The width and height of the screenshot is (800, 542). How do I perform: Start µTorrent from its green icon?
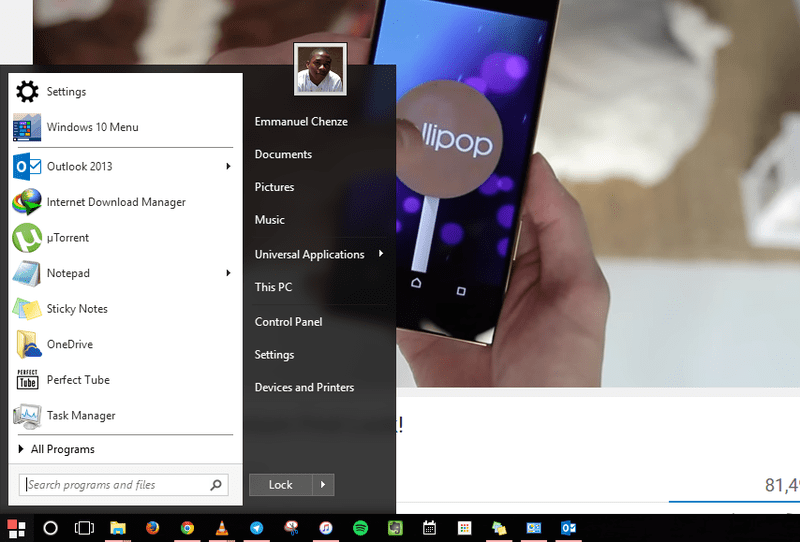coord(27,238)
